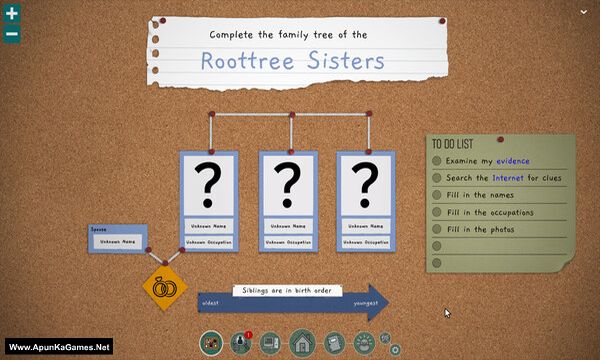Click the "Roottree Sisters" title text
The image size is (600, 360).
tap(293, 60)
